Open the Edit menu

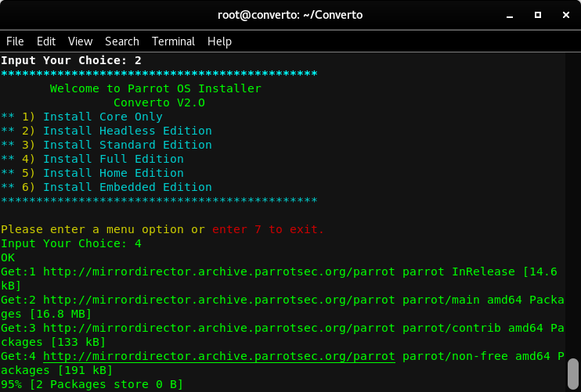click(x=46, y=41)
